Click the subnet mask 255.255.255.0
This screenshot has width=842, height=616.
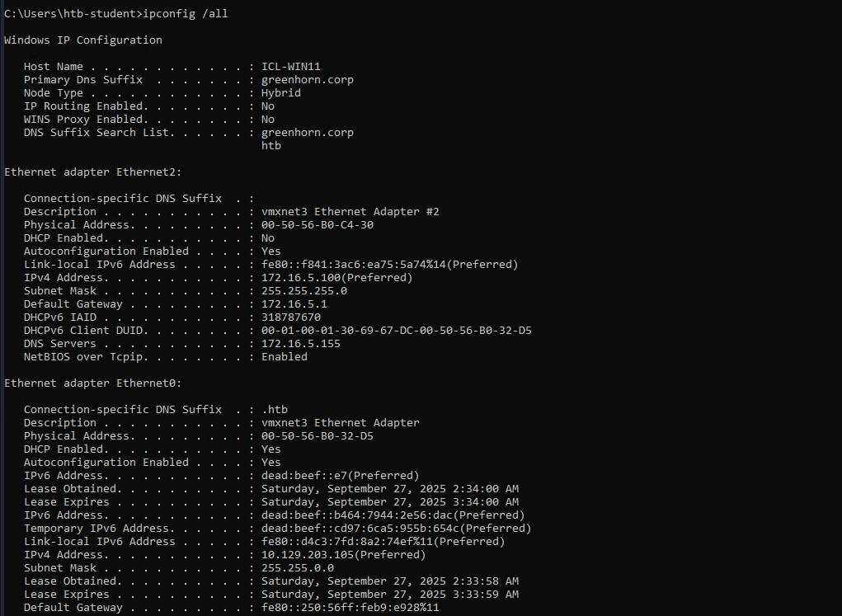(x=303, y=291)
